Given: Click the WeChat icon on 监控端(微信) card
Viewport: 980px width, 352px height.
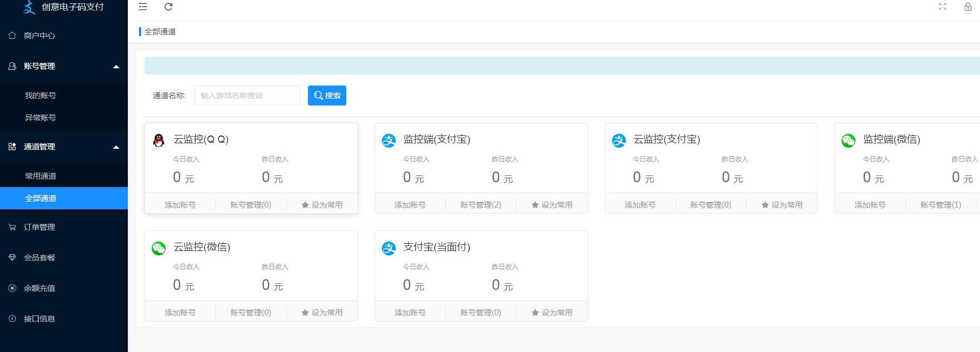Looking at the screenshot, I should click(x=848, y=140).
